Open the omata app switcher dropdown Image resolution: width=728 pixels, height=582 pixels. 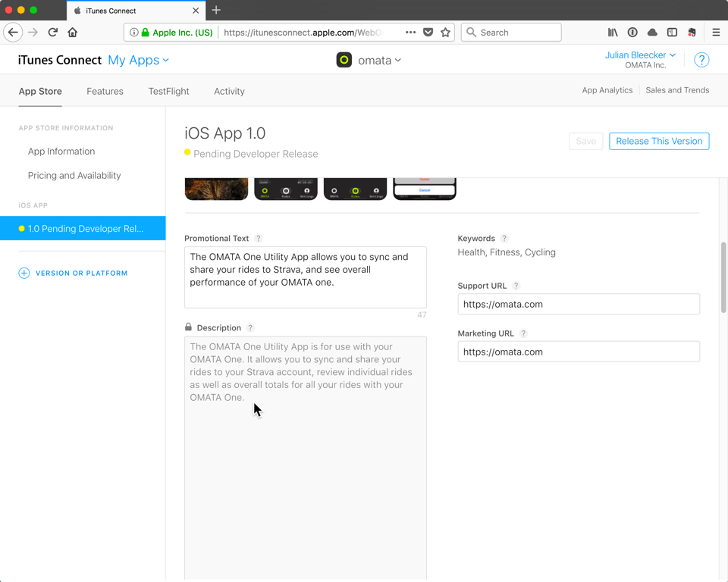pos(379,61)
